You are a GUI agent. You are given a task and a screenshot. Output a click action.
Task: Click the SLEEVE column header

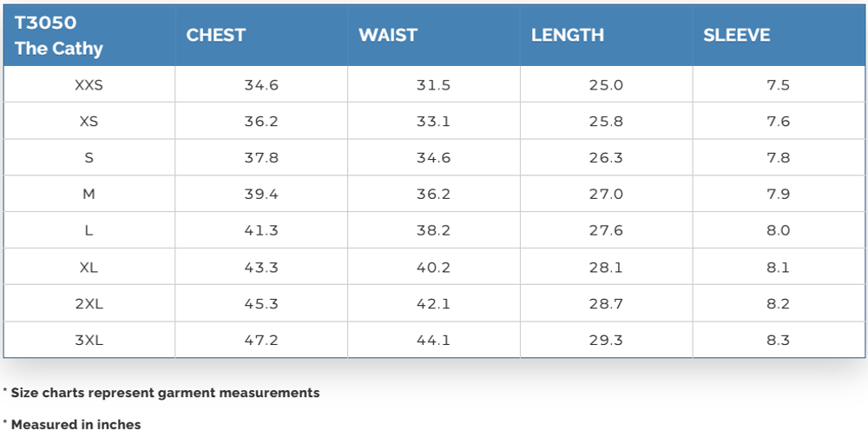click(737, 36)
